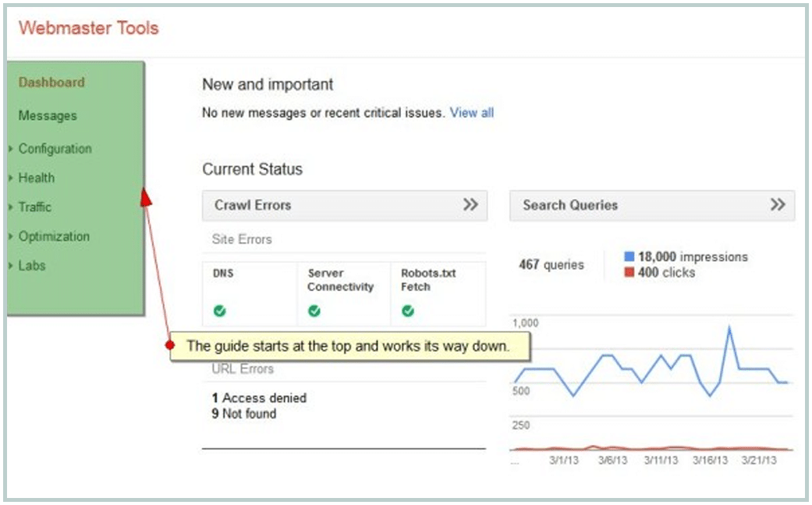Click the URL Errors label
Screen dimensions: 812x505
click(x=243, y=368)
